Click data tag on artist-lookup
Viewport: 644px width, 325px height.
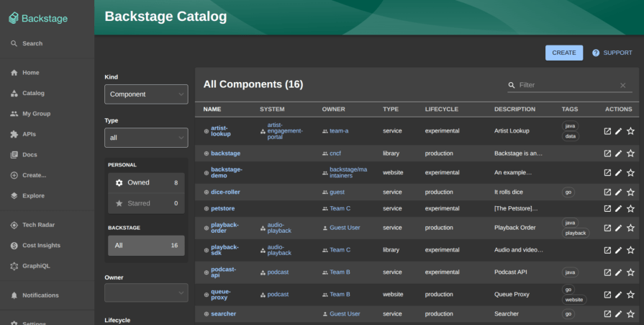[x=571, y=136]
